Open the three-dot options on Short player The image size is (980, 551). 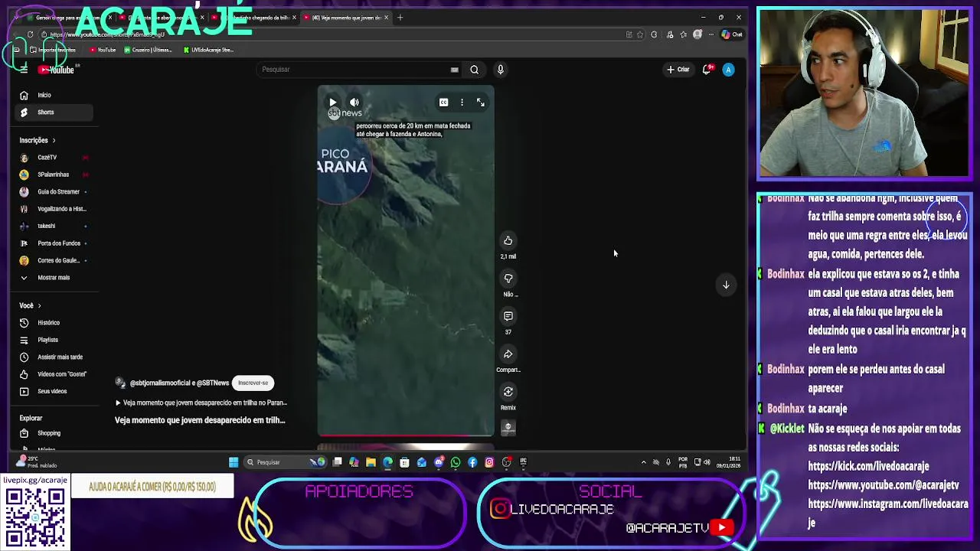point(462,103)
